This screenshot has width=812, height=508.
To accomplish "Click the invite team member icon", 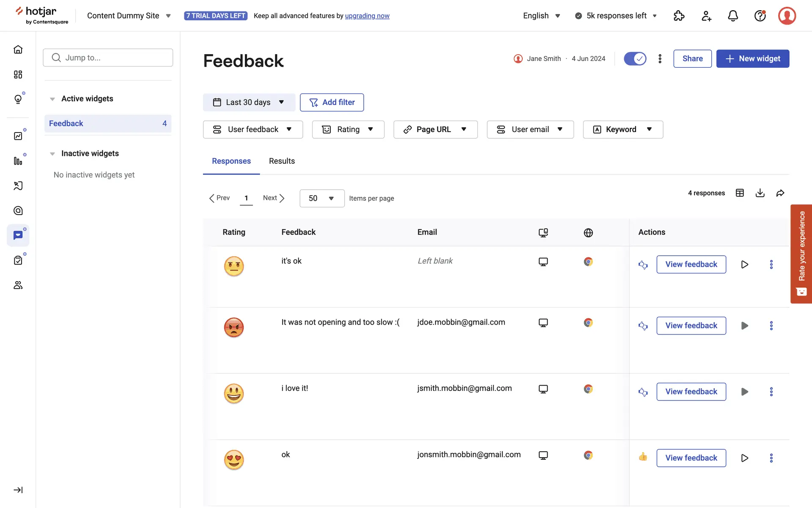I will 706,16.
